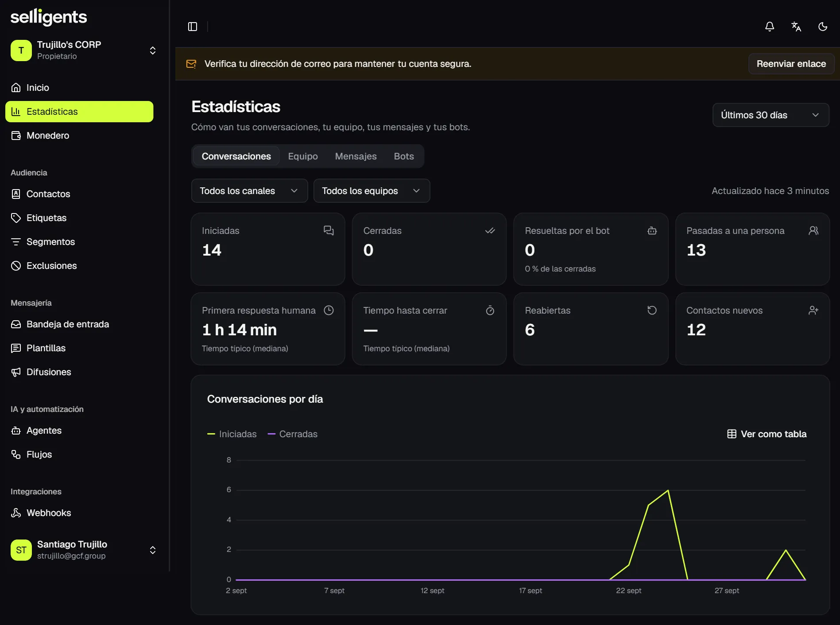The height and width of the screenshot is (625, 840).
Task: Switch to Mensajes tab
Action: coord(356,156)
